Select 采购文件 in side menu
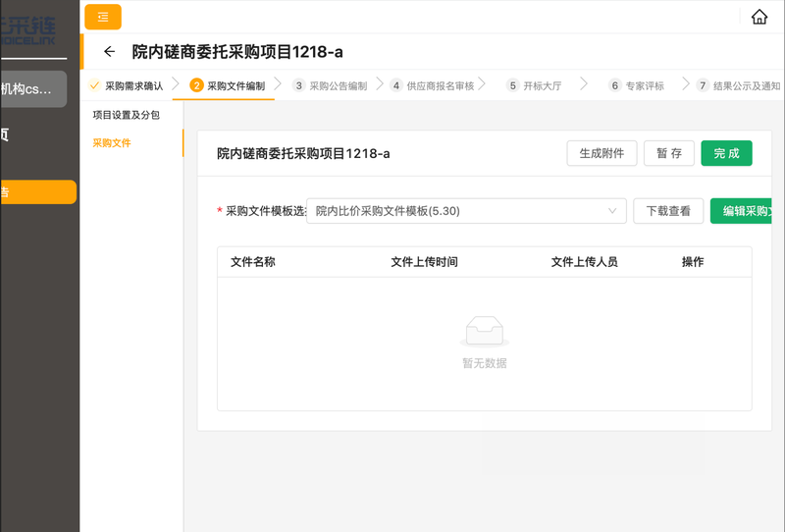The height and width of the screenshot is (532, 785). [x=112, y=142]
